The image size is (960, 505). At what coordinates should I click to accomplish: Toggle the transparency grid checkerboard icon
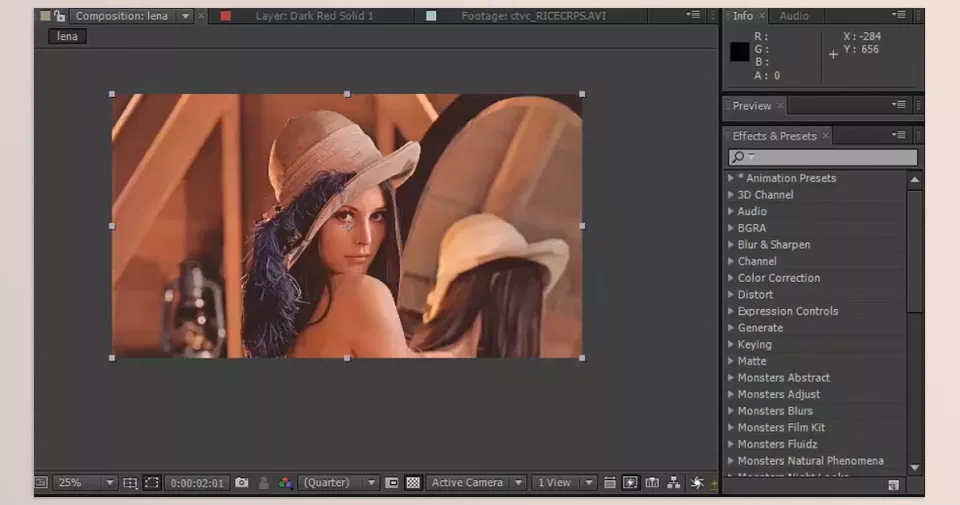click(413, 483)
